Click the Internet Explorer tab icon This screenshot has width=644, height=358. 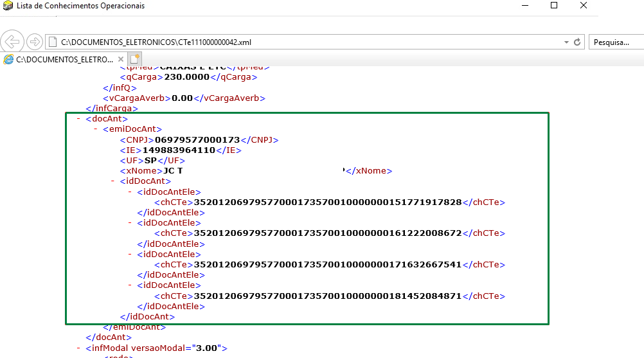click(8, 60)
